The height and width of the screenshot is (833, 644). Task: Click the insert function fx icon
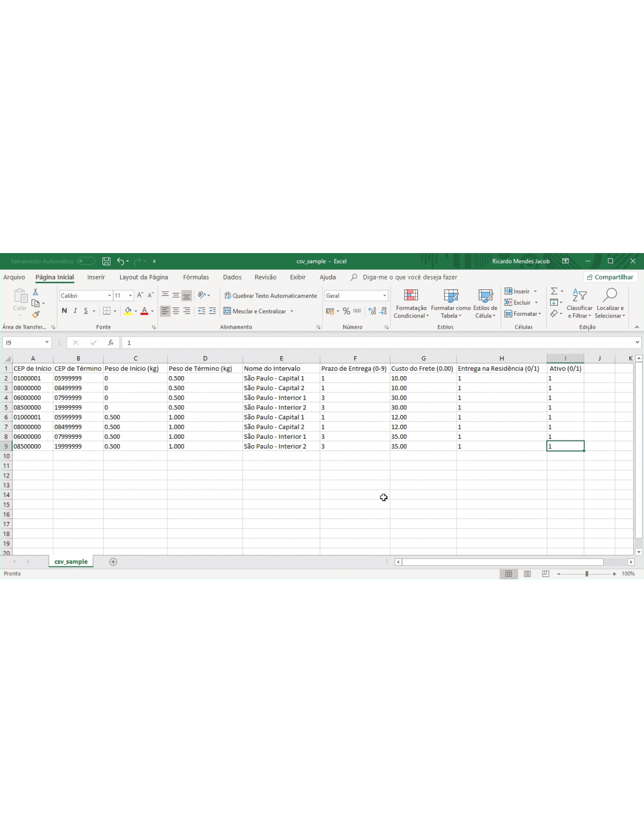[x=110, y=343]
